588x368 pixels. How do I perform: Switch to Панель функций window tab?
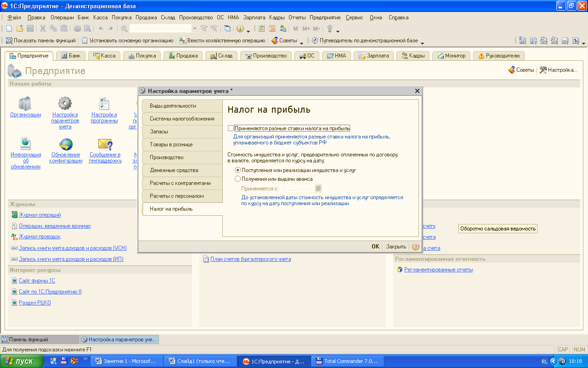40,339
